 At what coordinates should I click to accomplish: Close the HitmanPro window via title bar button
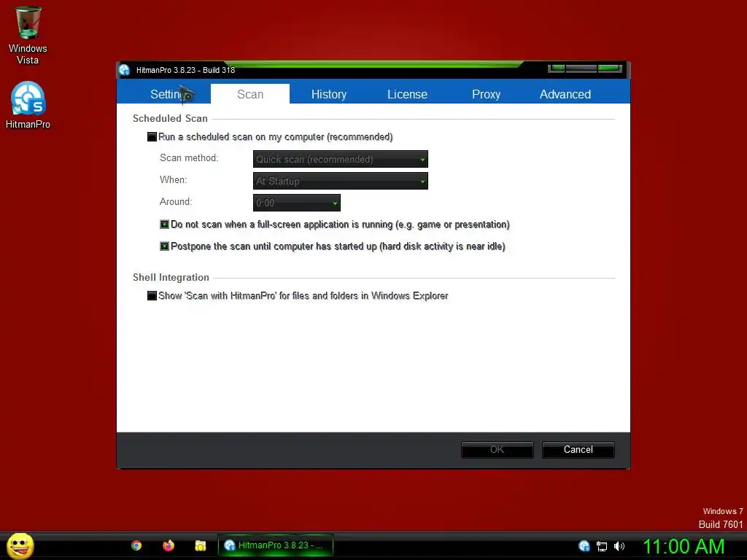click(610, 69)
